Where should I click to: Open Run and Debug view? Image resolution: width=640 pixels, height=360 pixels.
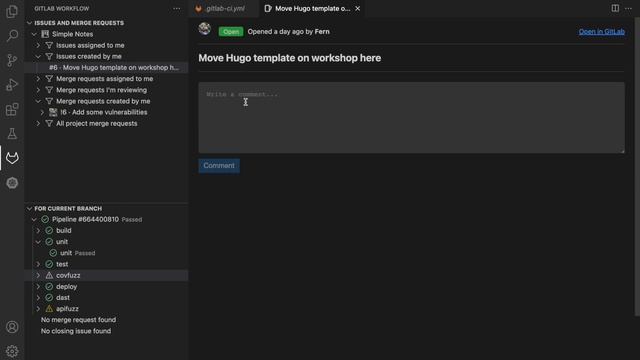12,84
